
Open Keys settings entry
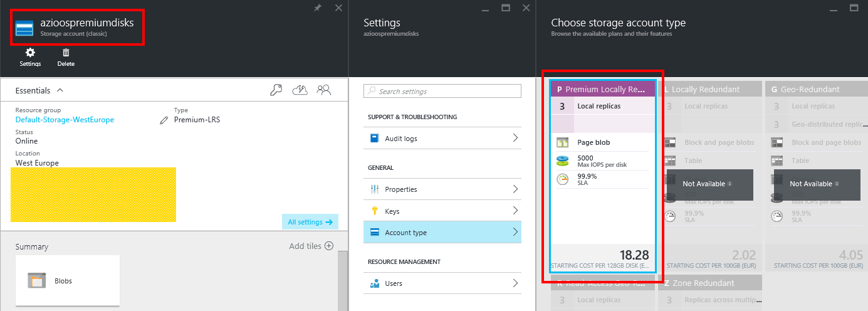(442, 211)
